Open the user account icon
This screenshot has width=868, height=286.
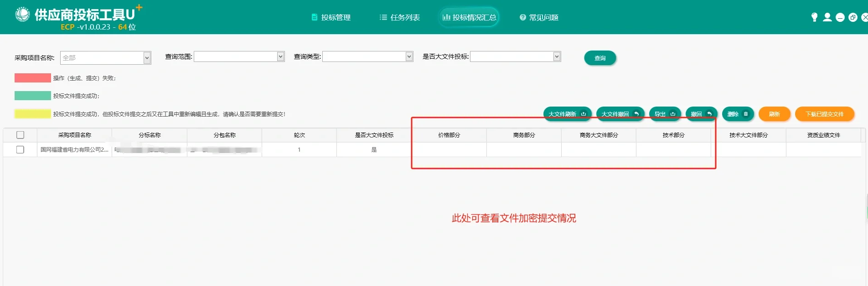point(827,17)
